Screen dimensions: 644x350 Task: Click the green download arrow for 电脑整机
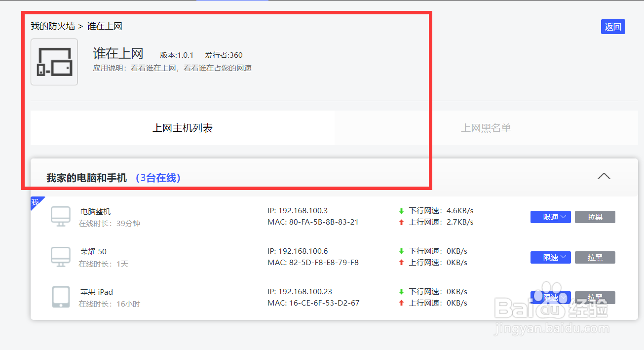pyautogui.click(x=401, y=211)
